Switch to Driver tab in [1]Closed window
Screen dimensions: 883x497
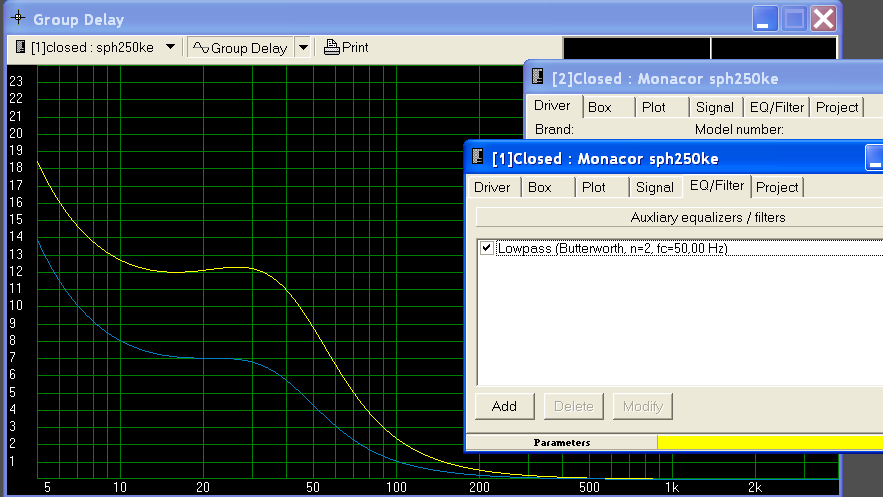[492, 187]
